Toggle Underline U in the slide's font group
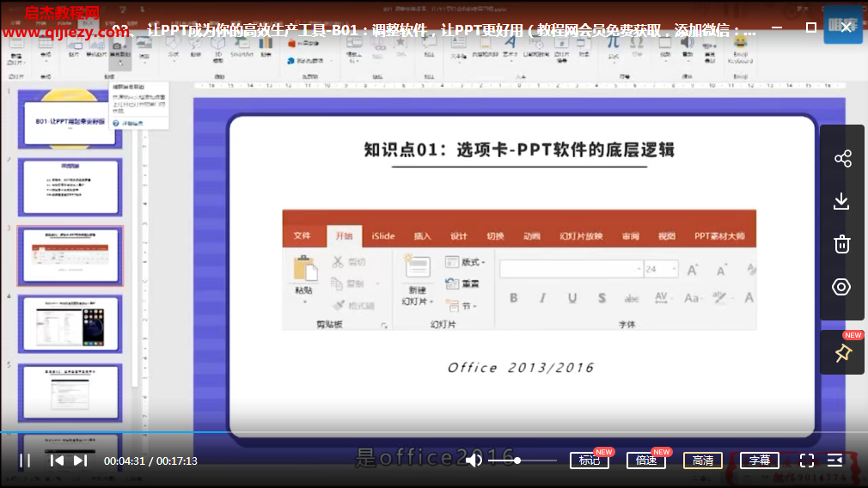The height and width of the screenshot is (488, 868). pos(572,298)
